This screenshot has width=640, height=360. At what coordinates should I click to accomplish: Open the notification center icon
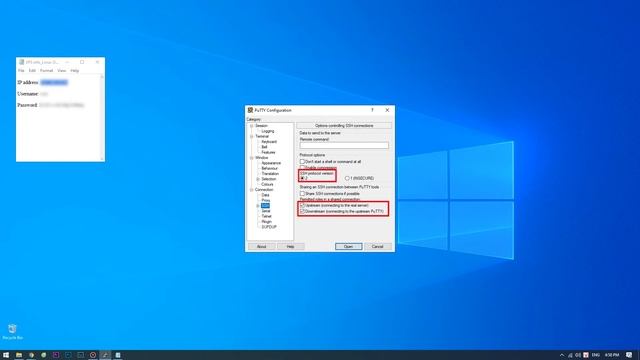(629, 355)
